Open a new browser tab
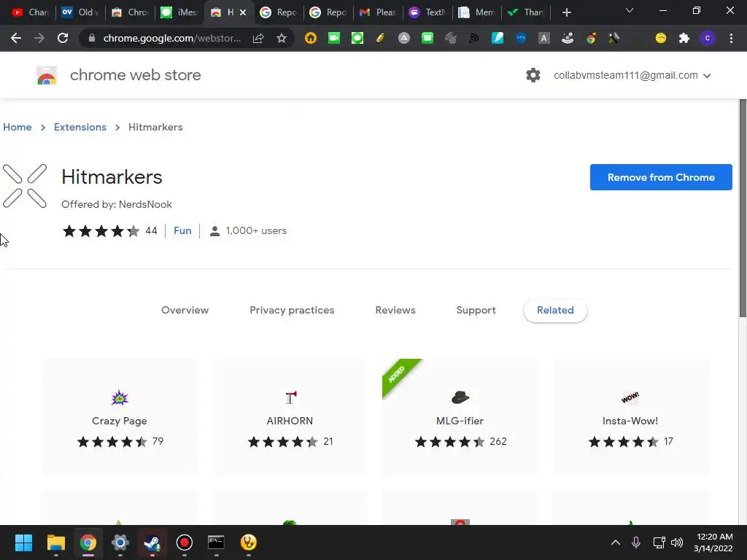The image size is (747, 560). pos(566,12)
